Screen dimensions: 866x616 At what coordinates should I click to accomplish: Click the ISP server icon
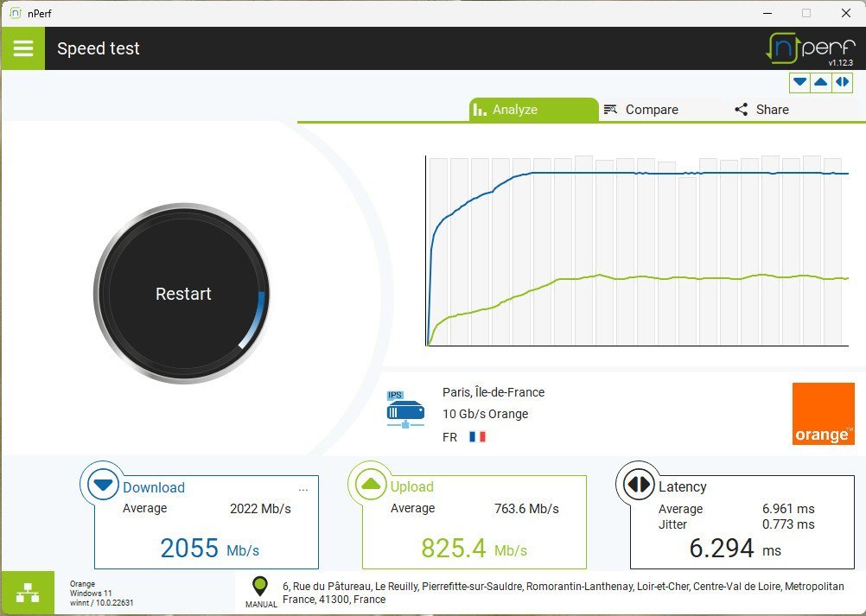click(405, 411)
